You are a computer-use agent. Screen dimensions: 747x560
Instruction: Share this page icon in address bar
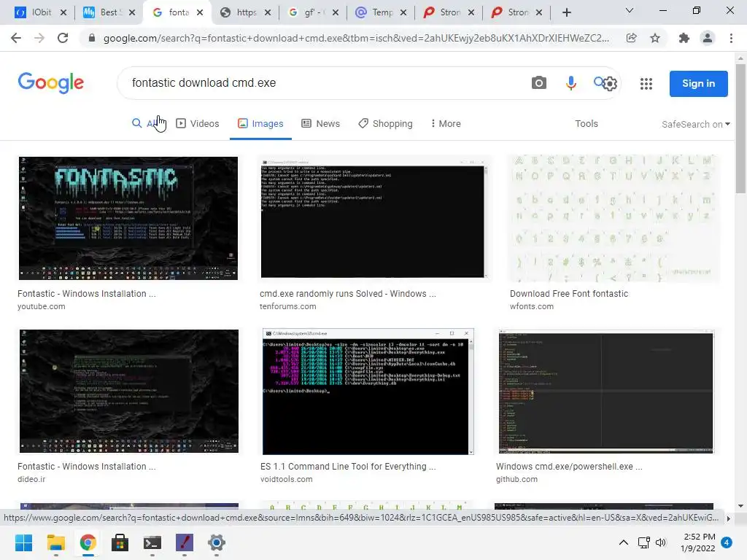click(x=631, y=38)
